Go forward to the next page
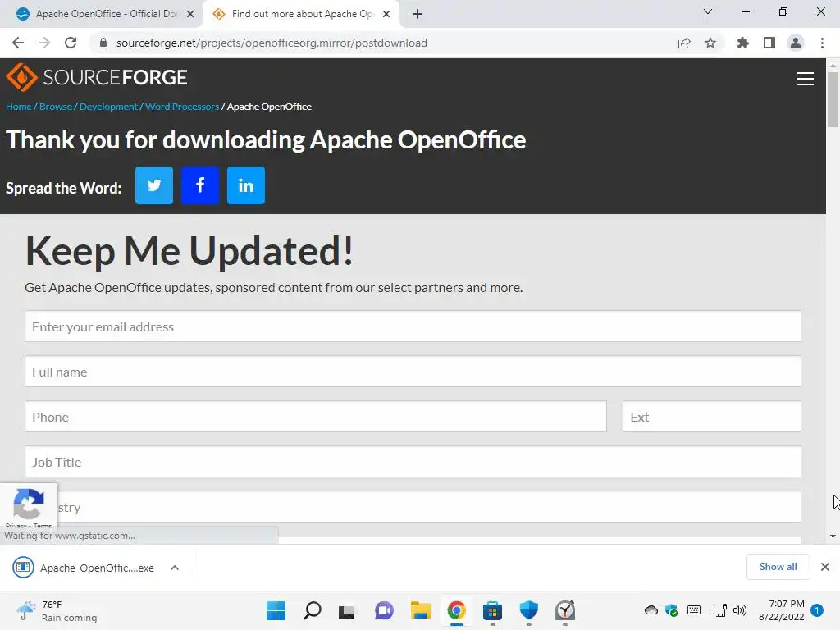840x630 pixels. [44, 43]
